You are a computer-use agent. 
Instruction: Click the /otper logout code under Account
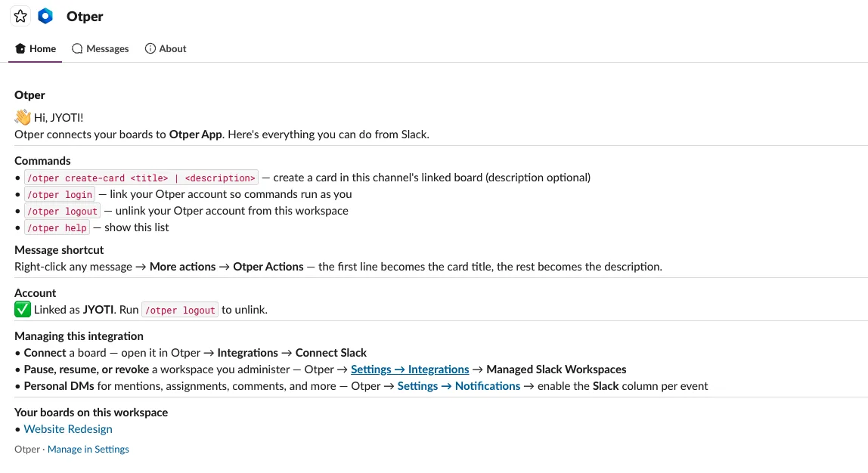[x=180, y=310]
